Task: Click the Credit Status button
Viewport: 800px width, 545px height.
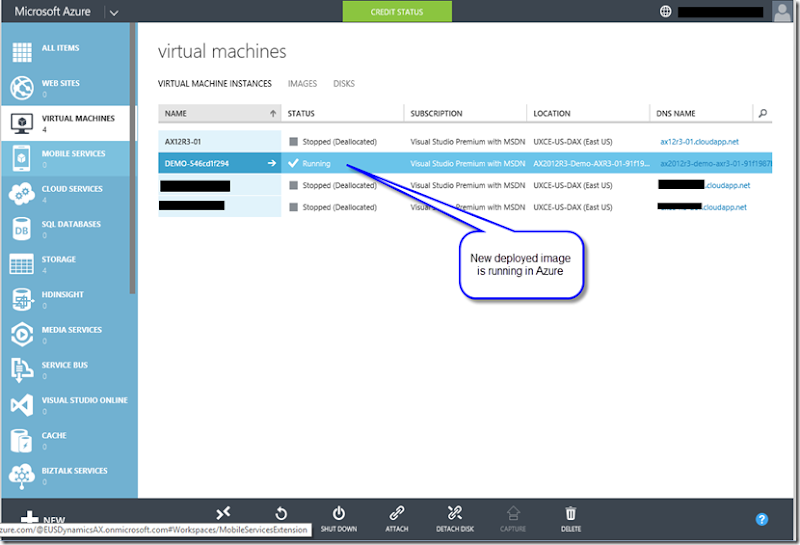Action: 397,12
